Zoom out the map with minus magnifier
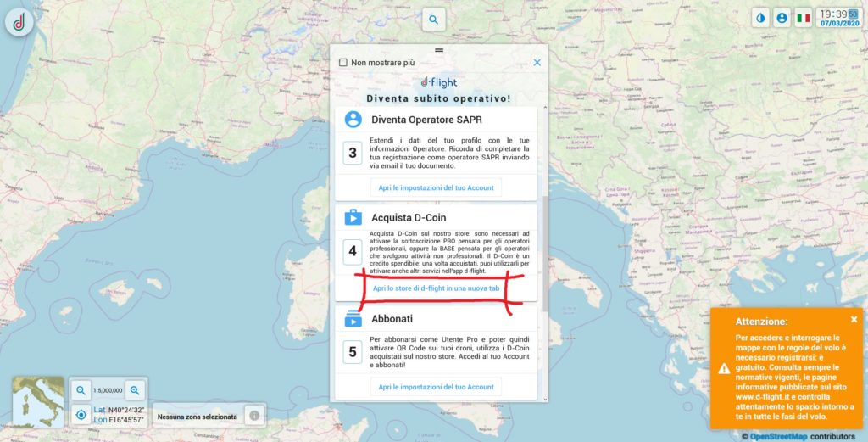The height and width of the screenshot is (442, 868). [81, 390]
